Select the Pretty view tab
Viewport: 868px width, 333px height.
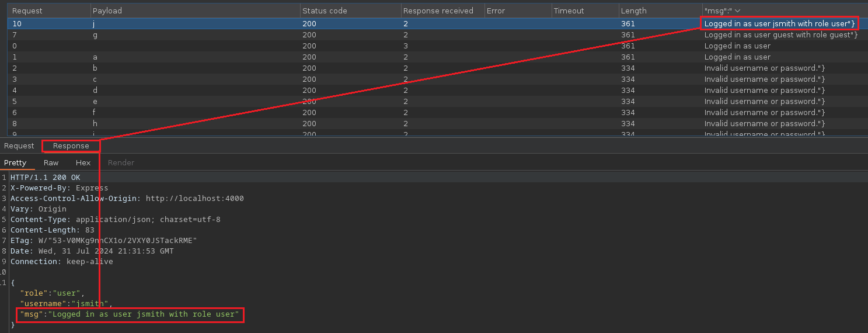tap(15, 163)
